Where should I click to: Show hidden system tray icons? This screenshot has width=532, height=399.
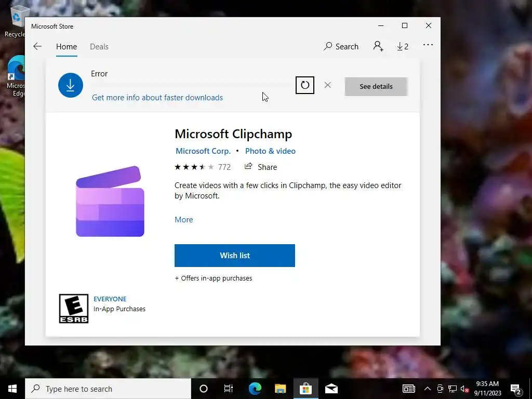pyautogui.click(x=428, y=389)
